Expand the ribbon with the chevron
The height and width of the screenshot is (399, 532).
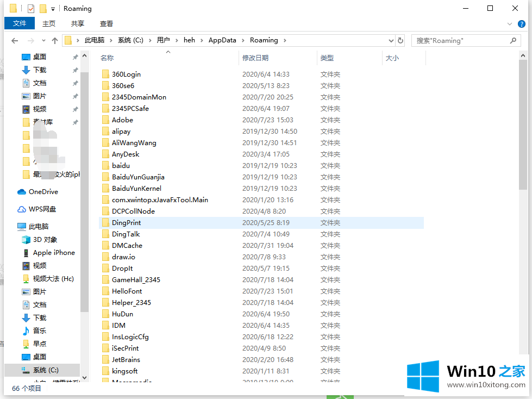[x=510, y=24]
